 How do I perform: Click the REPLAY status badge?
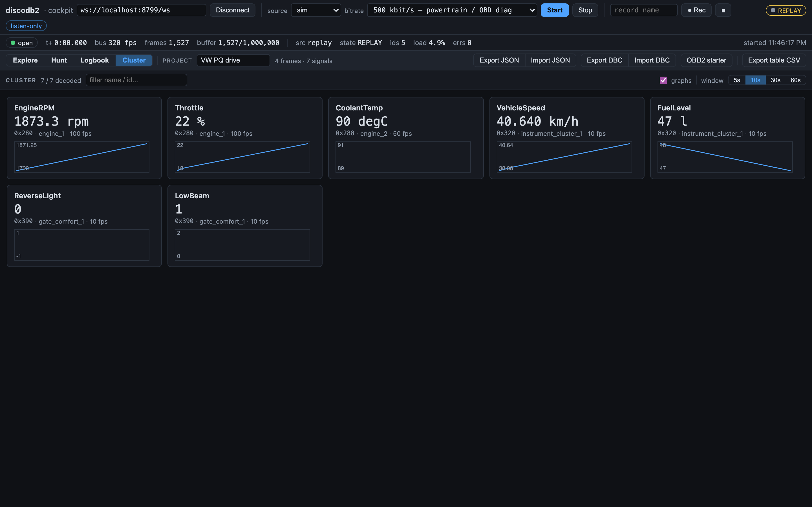pyautogui.click(x=786, y=10)
